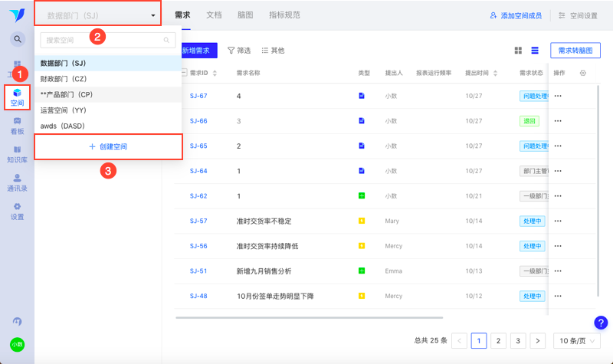Open more actions for SJ-64 row

point(558,171)
